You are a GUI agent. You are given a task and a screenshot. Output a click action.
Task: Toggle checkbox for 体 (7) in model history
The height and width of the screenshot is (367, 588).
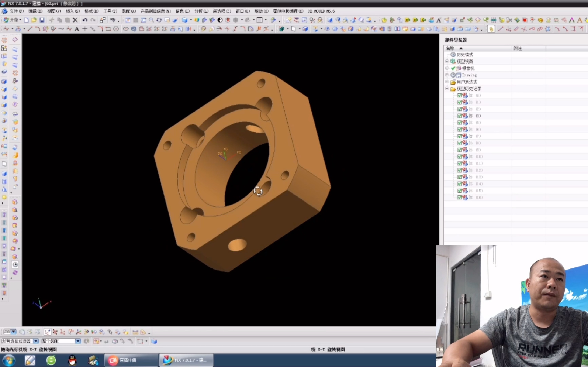(459, 136)
